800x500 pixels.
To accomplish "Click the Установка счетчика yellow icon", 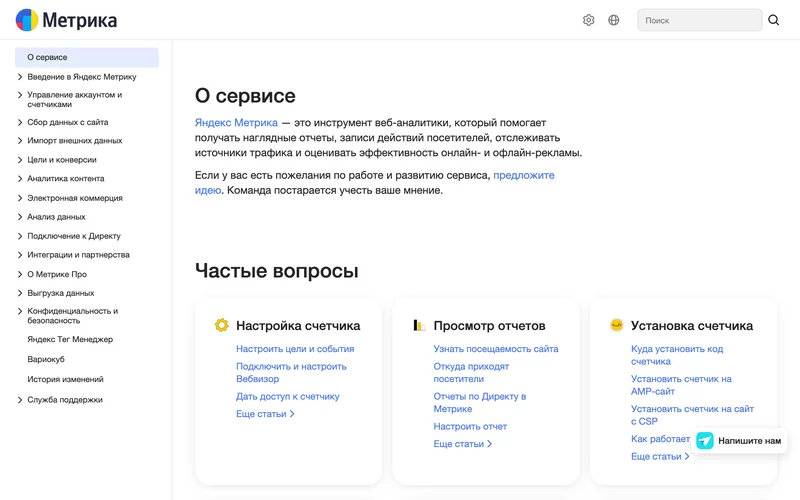I will [x=616, y=325].
